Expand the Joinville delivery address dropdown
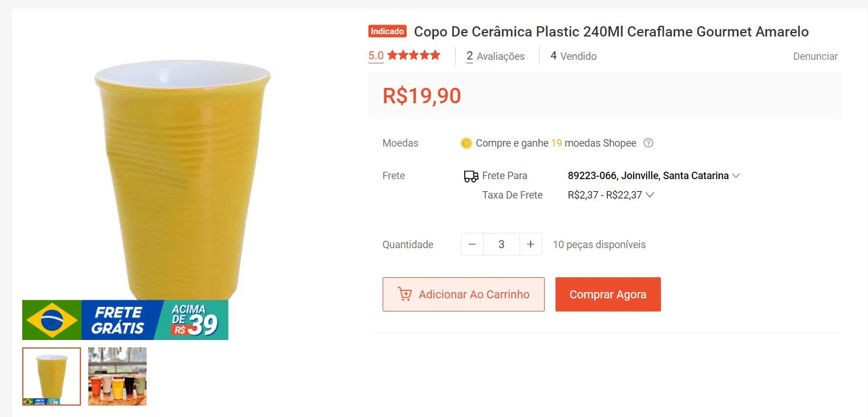 [736, 176]
